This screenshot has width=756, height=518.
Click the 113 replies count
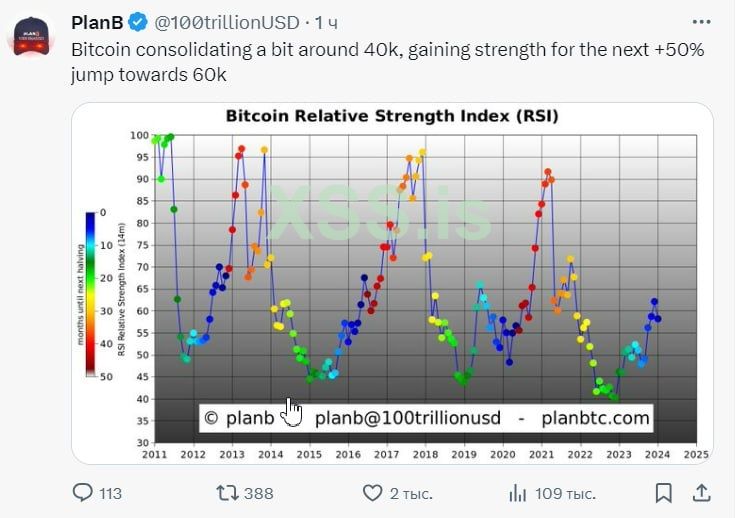(x=110, y=493)
